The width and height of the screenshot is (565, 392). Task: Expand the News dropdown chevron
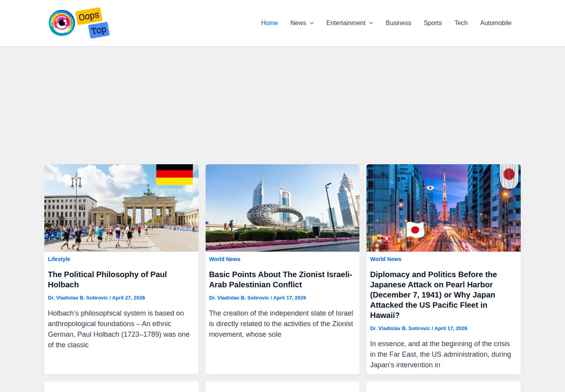click(312, 23)
